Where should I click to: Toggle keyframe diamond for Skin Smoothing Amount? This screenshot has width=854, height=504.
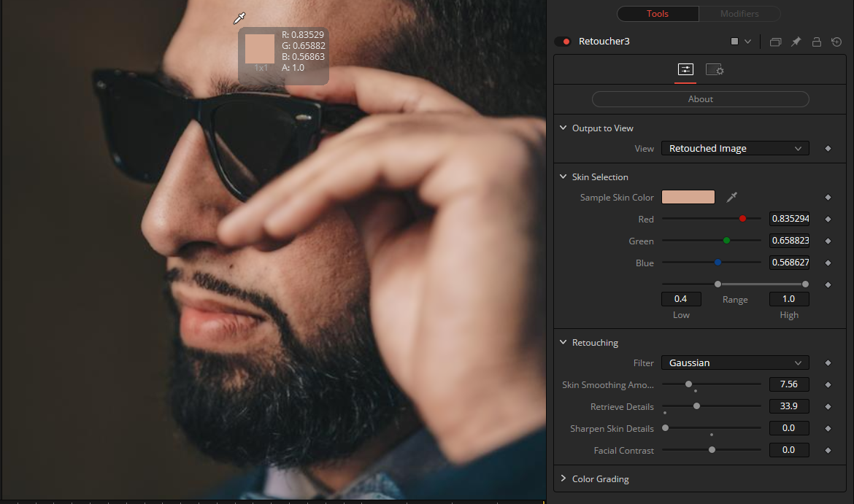click(828, 385)
